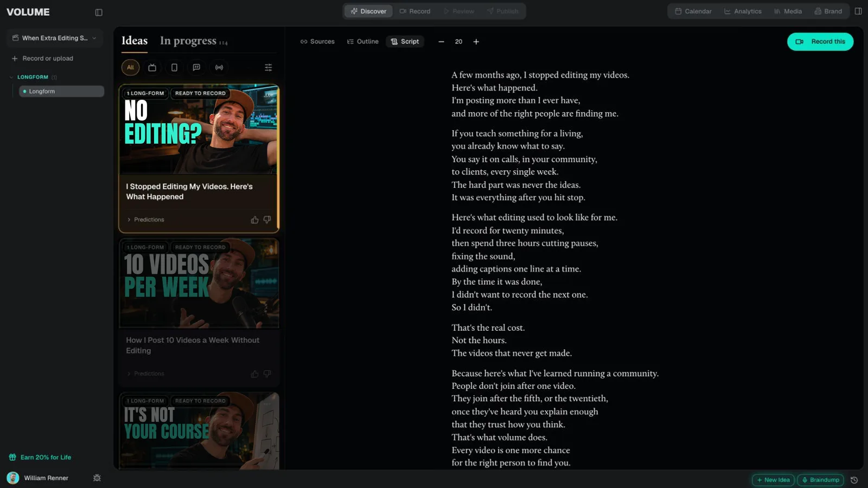
Task: Increase script font size with plus
Action: click(x=476, y=42)
